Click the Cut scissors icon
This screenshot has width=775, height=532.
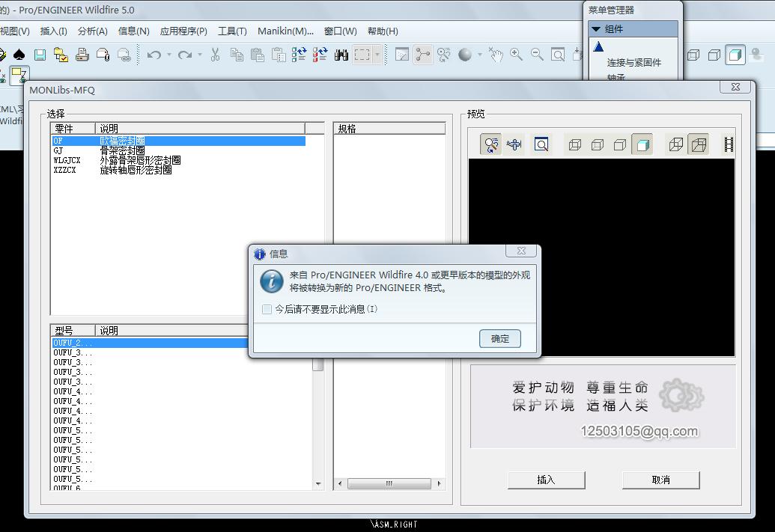coord(215,55)
